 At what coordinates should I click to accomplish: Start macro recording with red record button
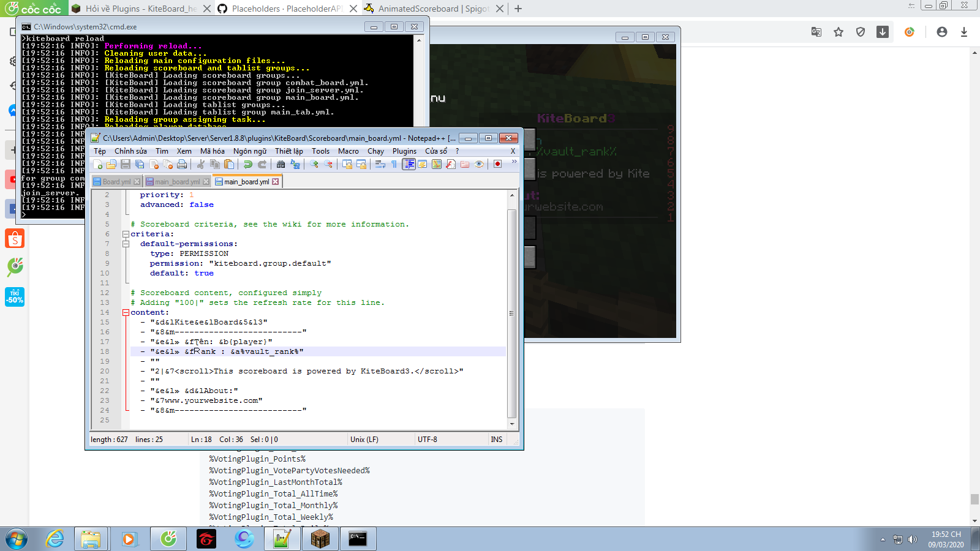coord(497,164)
